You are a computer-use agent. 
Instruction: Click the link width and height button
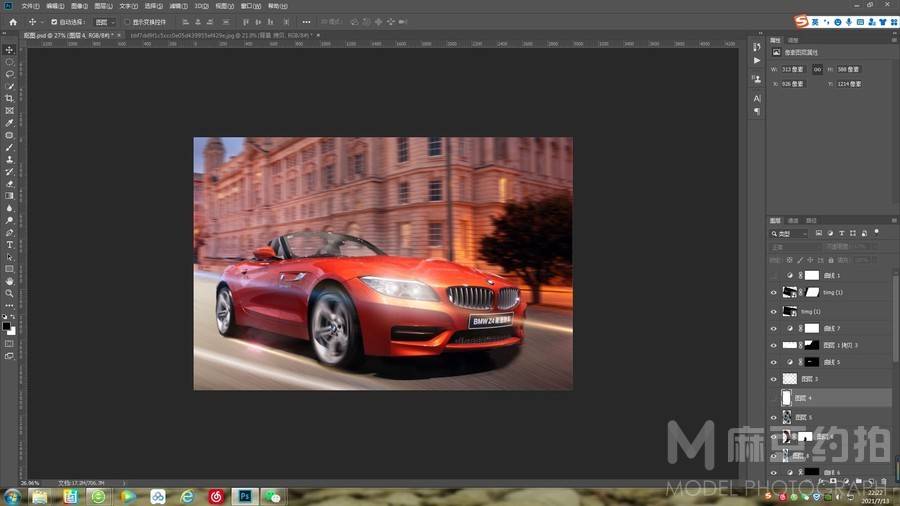pyautogui.click(x=817, y=69)
